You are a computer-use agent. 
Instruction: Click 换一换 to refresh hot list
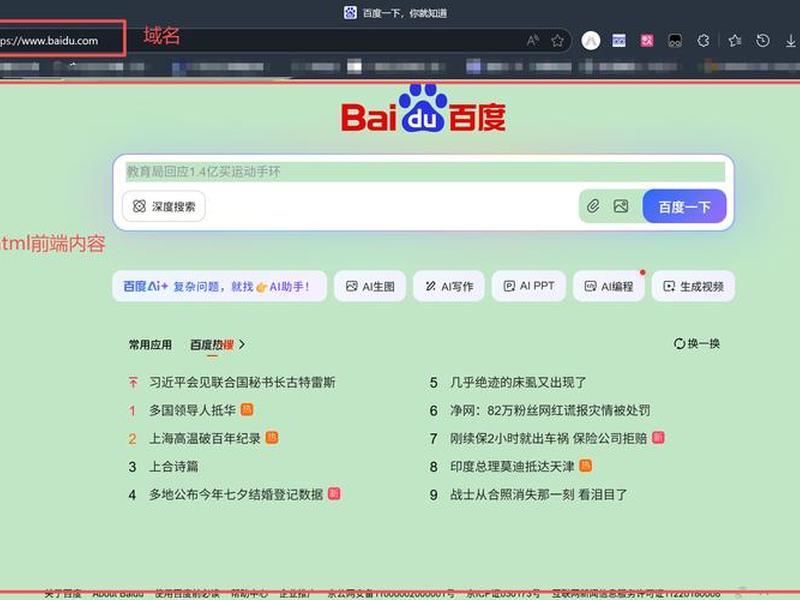(x=697, y=344)
